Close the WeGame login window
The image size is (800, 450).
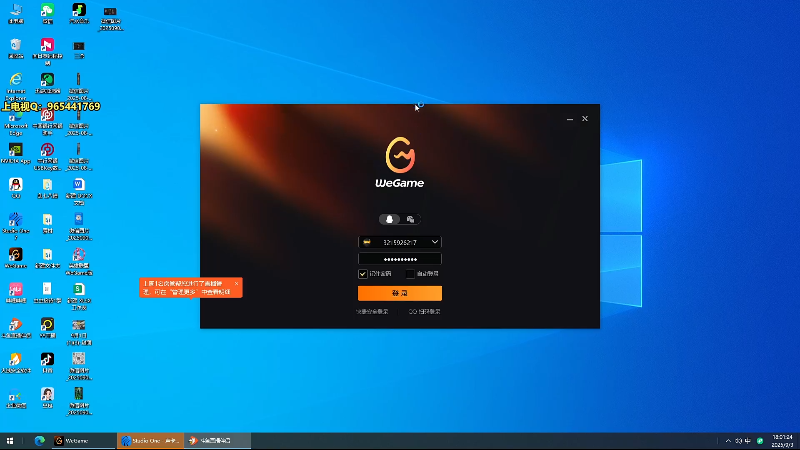point(585,119)
